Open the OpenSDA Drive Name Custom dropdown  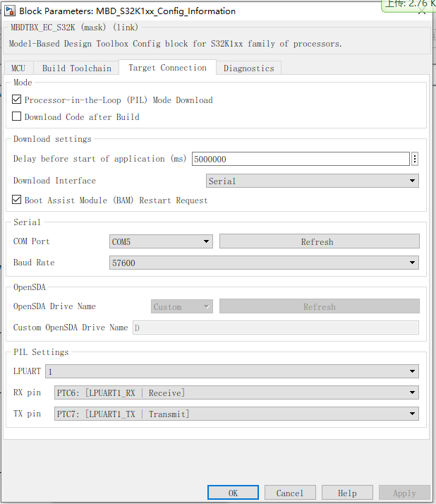182,306
